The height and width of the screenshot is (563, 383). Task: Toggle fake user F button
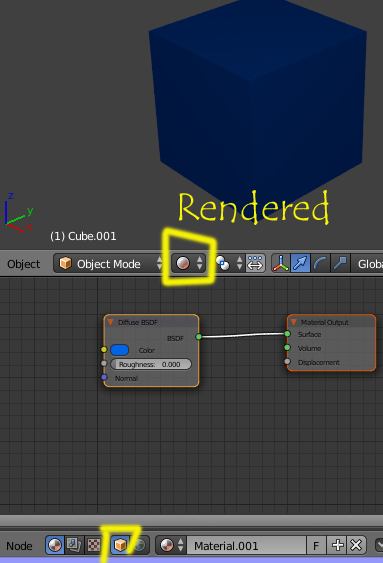pos(316,545)
